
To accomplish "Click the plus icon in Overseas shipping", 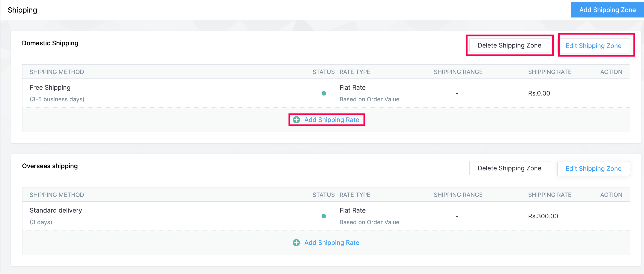I will tap(296, 243).
